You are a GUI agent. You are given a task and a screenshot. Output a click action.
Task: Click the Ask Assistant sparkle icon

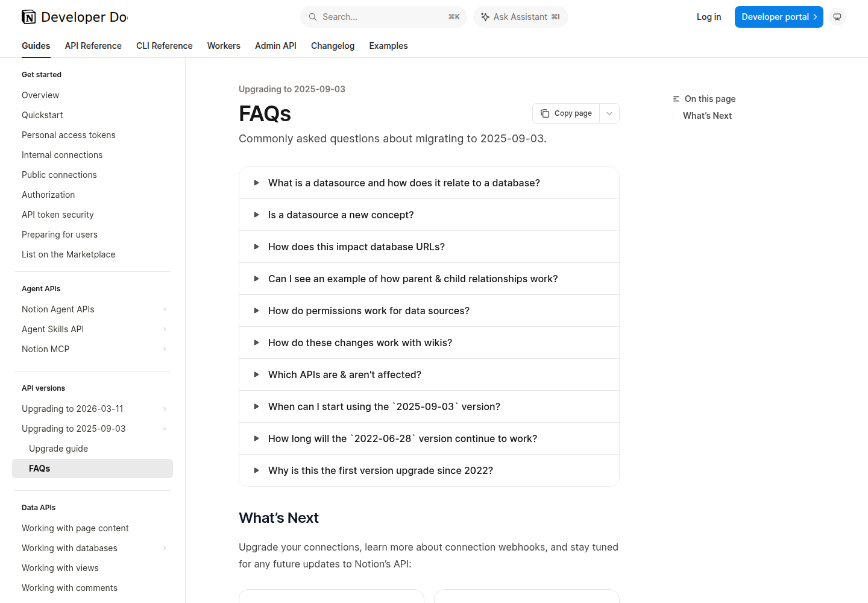[x=485, y=17]
